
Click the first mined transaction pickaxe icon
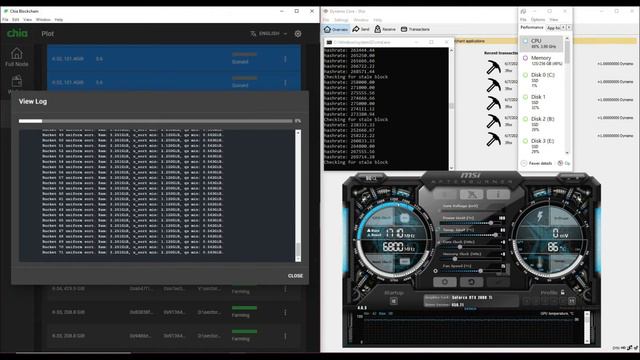click(x=493, y=67)
